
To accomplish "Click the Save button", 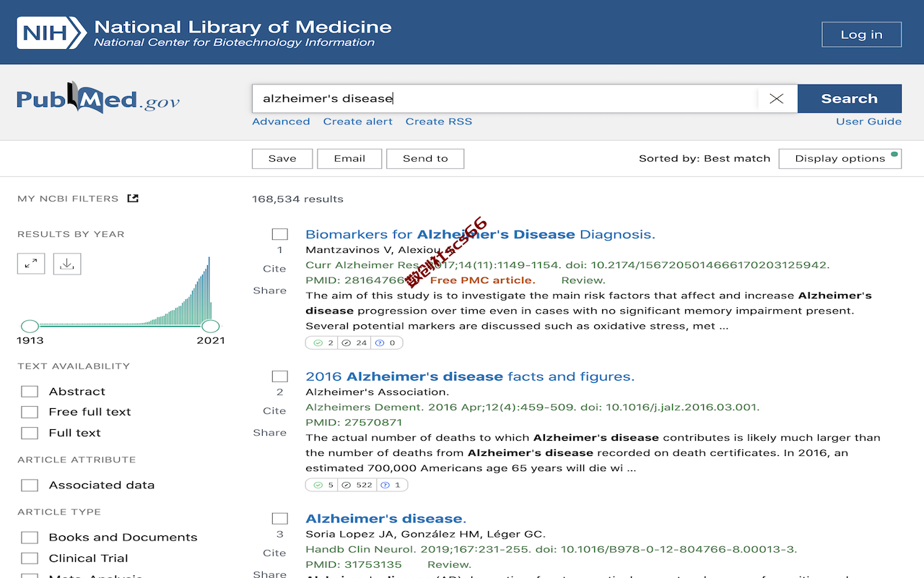I will 282,158.
